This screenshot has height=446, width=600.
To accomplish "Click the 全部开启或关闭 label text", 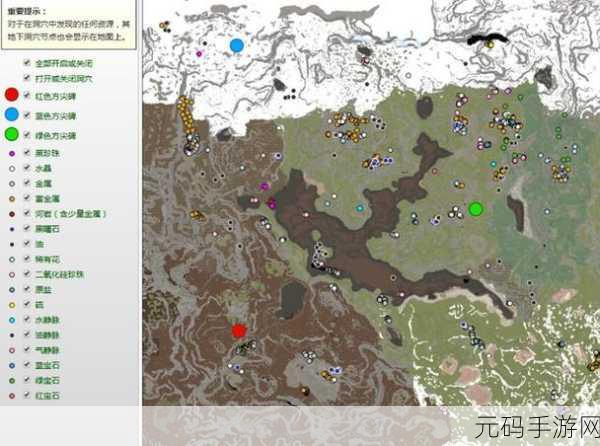I will 64,63.
